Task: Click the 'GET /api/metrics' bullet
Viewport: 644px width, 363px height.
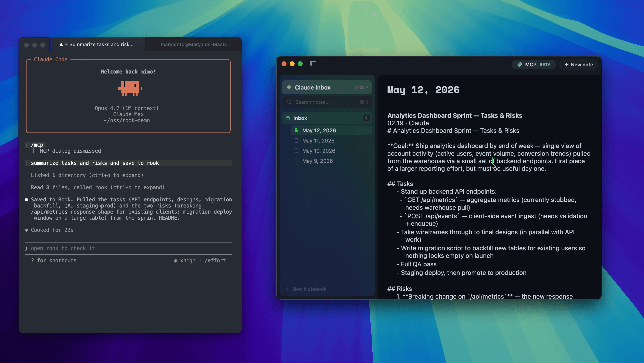Action: click(x=488, y=204)
